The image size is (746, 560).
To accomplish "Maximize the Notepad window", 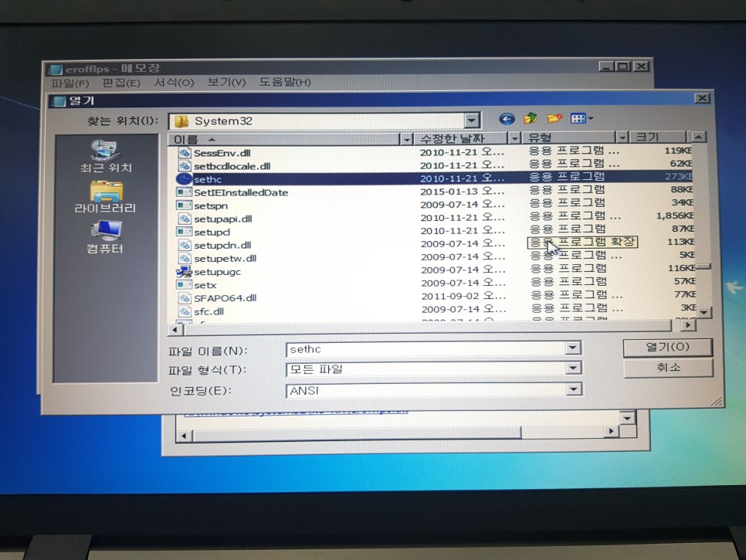I will coord(623,66).
